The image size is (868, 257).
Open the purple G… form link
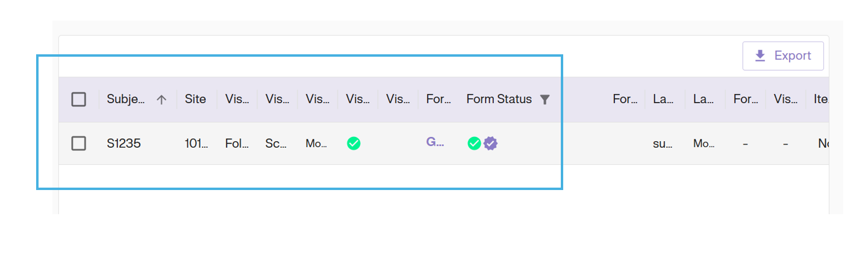tap(435, 142)
